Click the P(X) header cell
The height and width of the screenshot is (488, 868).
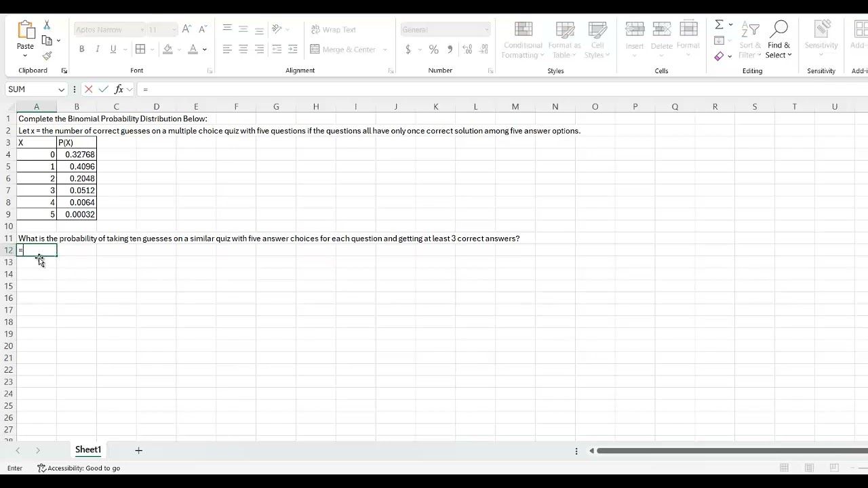click(x=77, y=143)
